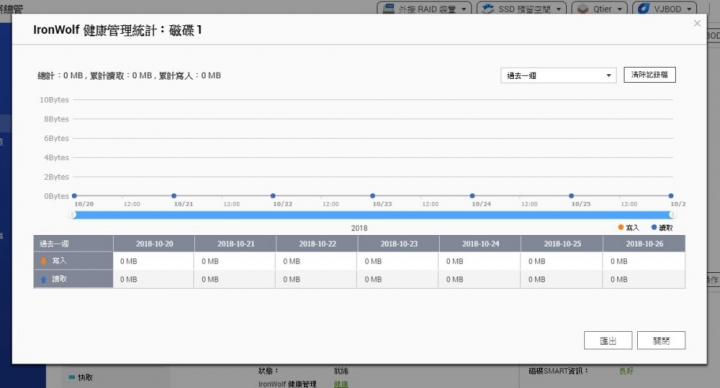Screen dimensions: 720x388
Task: Click the blue timeline range bar
Action: 372,215
